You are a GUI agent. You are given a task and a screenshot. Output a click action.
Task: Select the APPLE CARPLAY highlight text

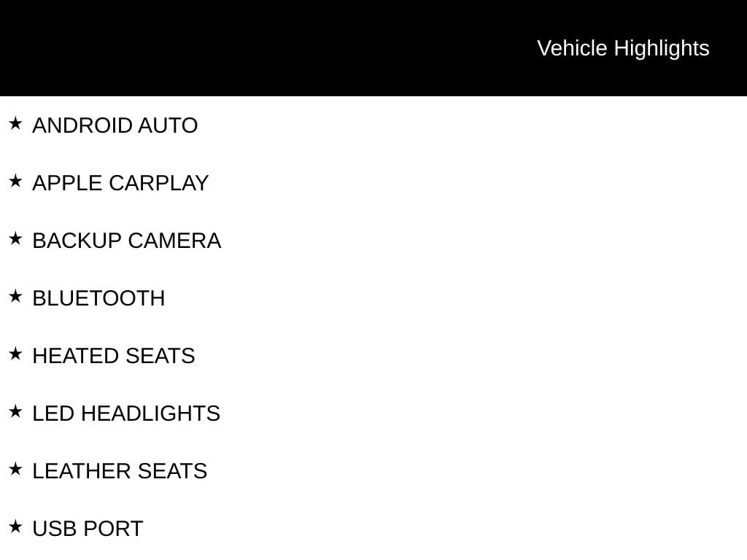tap(120, 183)
